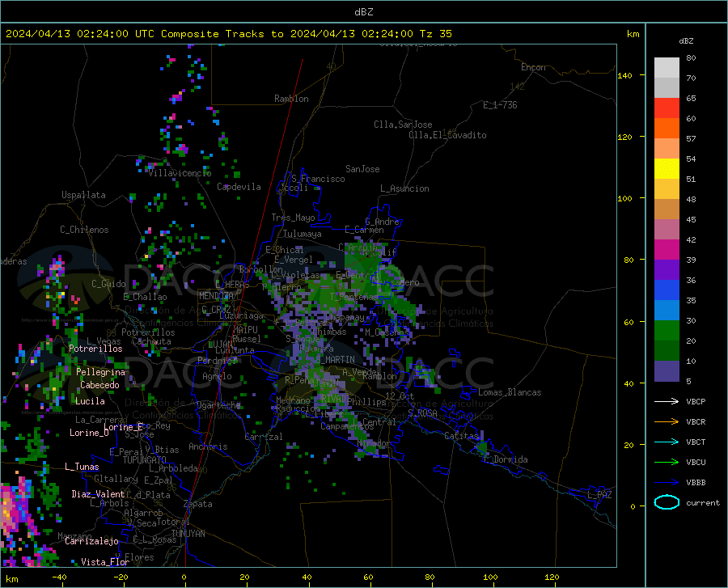Click the Potrerillos pink label
Image resolution: width=728 pixels, height=588 pixels.
(x=95, y=349)
